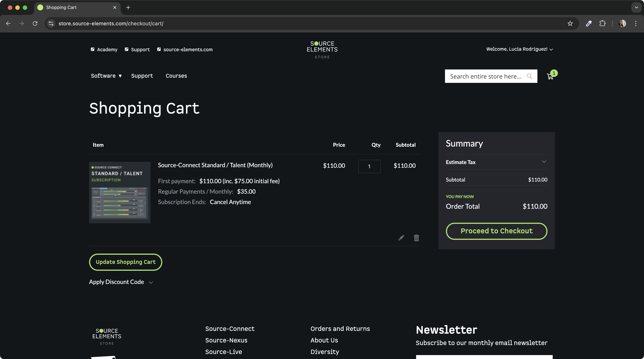644x359 pixels.
Task: Reload the page
Action: [35, 23]
